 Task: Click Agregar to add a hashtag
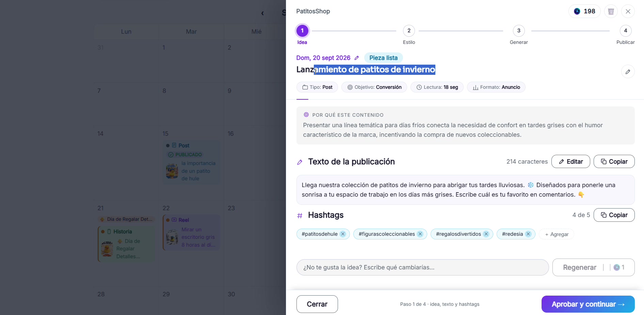pyautogui.click(x=557, y=234)
